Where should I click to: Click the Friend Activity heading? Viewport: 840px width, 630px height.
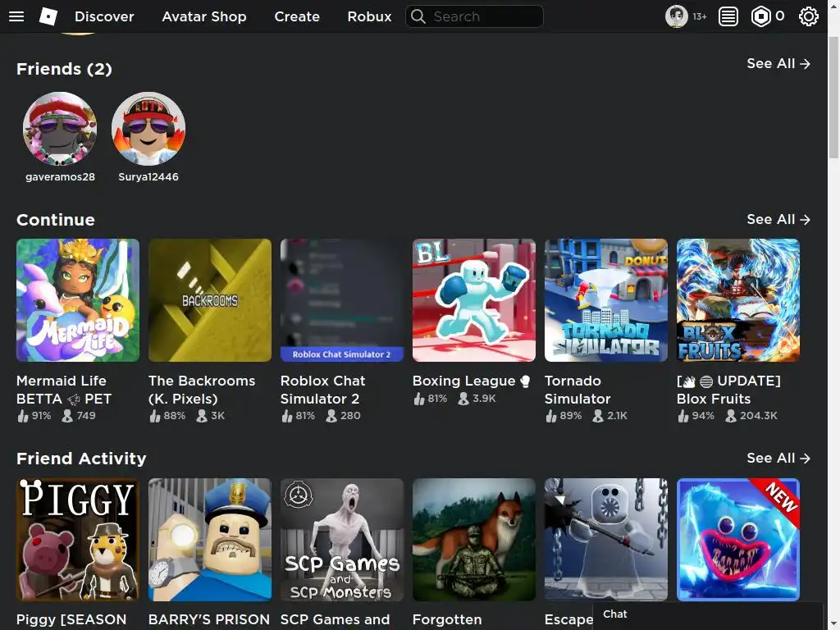tap(81, 459)
